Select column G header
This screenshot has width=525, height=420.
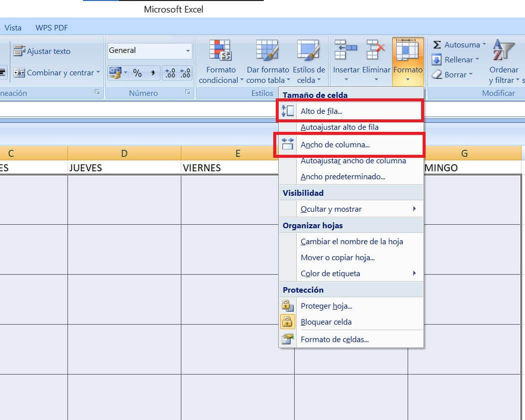(472, 153)
